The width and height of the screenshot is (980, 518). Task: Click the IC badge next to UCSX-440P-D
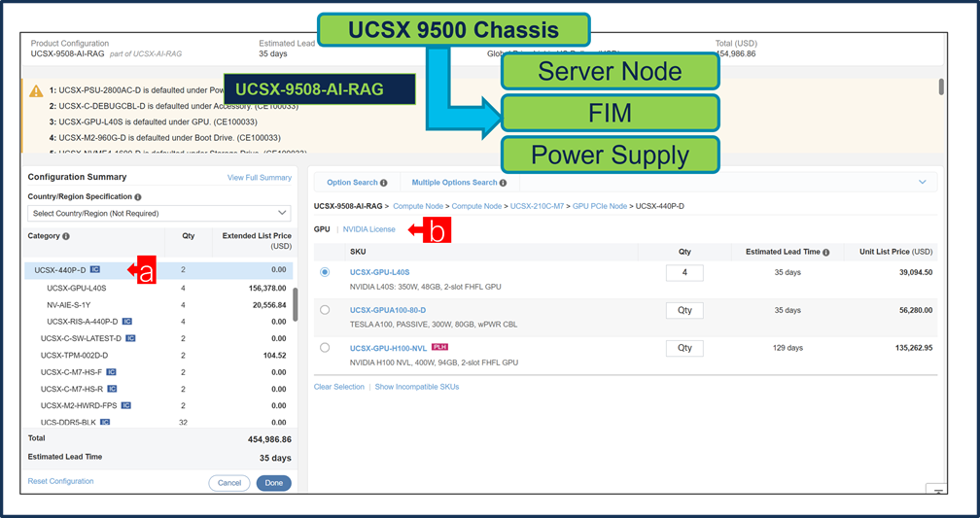point(95,270)
